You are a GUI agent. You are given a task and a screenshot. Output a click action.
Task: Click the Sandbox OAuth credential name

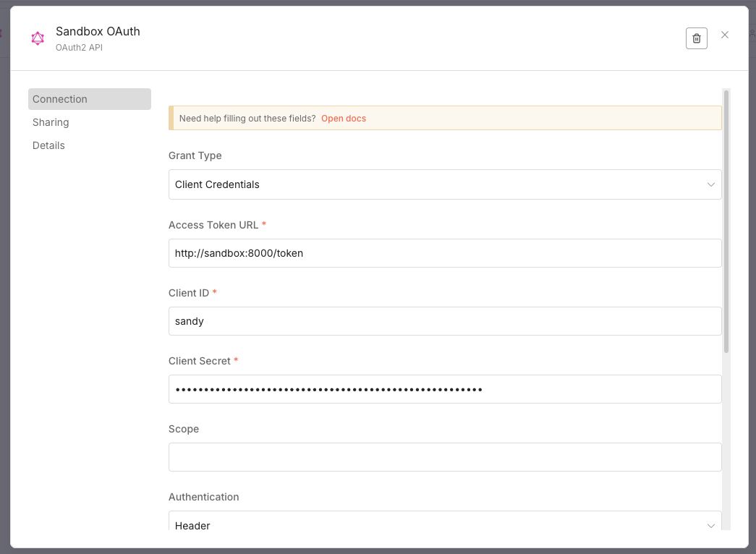(98, 32)
